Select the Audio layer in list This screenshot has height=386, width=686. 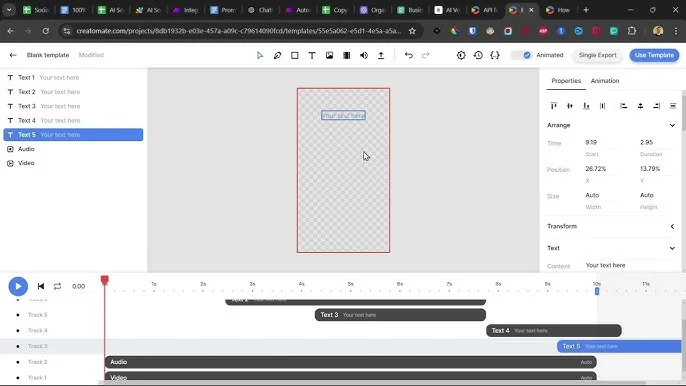[x=73, y=149]
